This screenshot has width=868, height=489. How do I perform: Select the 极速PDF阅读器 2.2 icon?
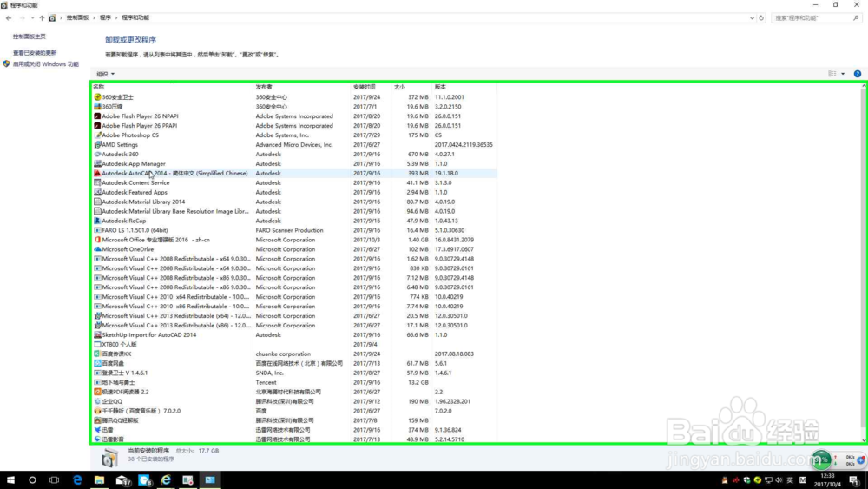[97, 392]
